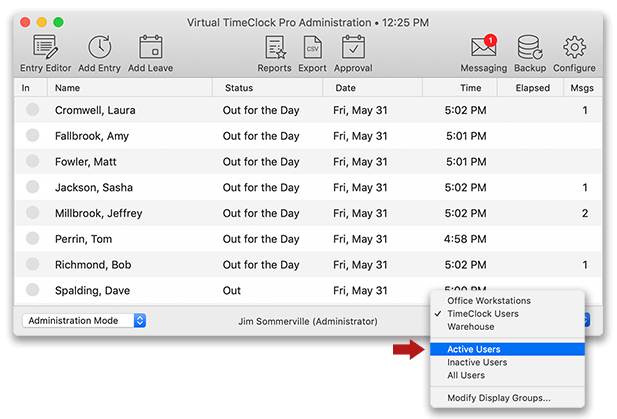This screenshot has height=419, width=617.
Task: Click Spalding's Out status cell
Action: (232, 290)
